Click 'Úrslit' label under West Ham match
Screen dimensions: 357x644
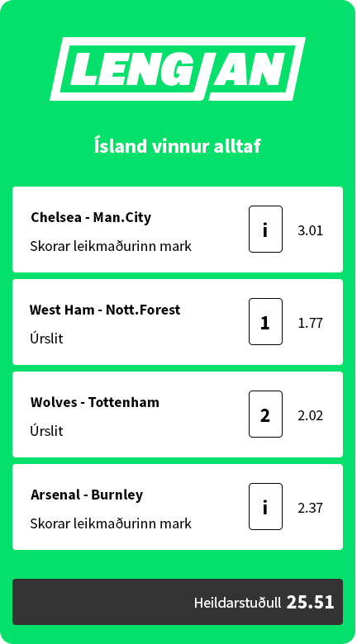(46, 339)
